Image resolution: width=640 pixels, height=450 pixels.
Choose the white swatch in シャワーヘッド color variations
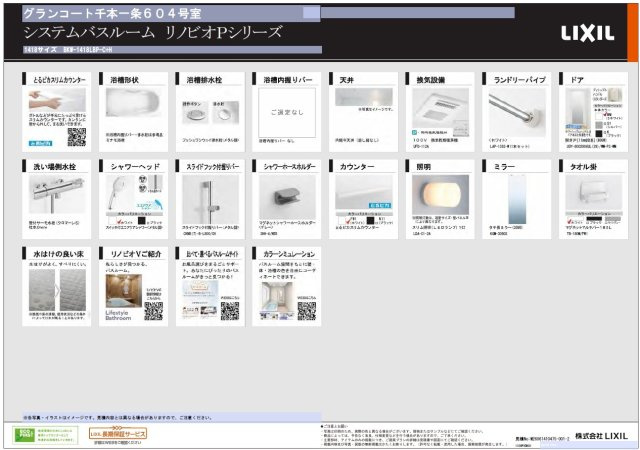113,221
